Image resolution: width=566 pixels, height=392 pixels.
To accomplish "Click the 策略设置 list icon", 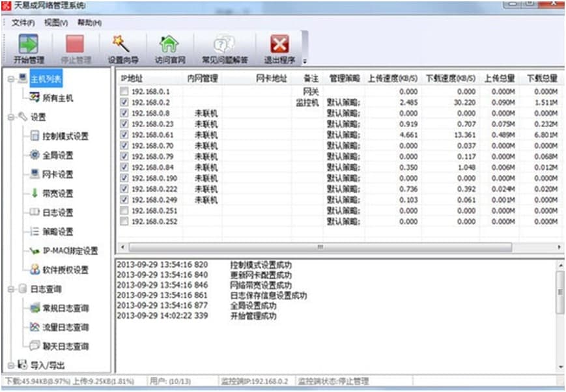I will pos(35,231).
